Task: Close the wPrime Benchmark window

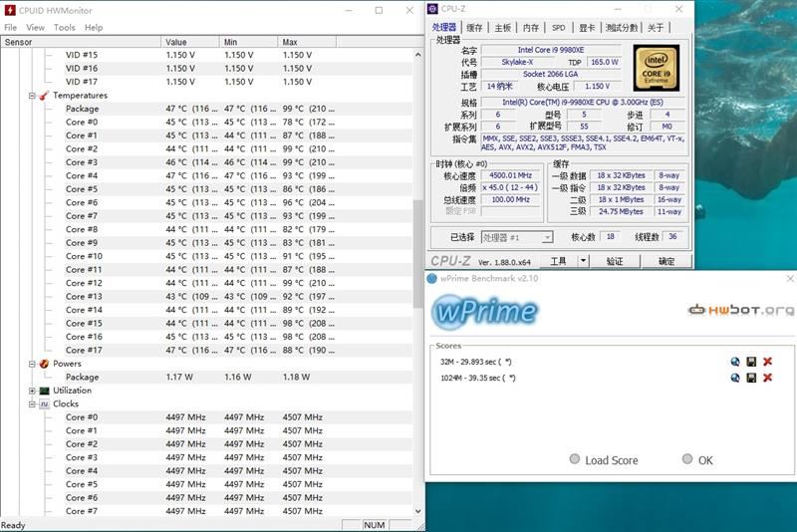Action: pyautogui.click(x=790, y=278)
